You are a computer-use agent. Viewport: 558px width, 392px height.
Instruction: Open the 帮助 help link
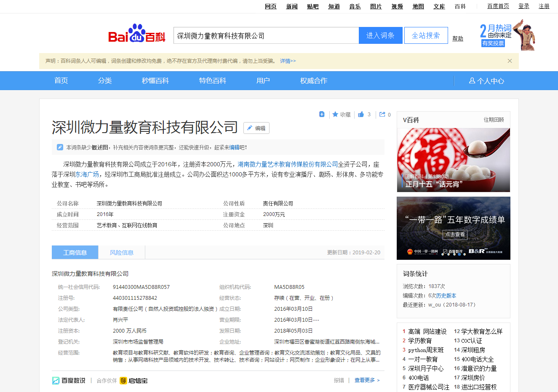pyautogui.click(x=458, y=38)
